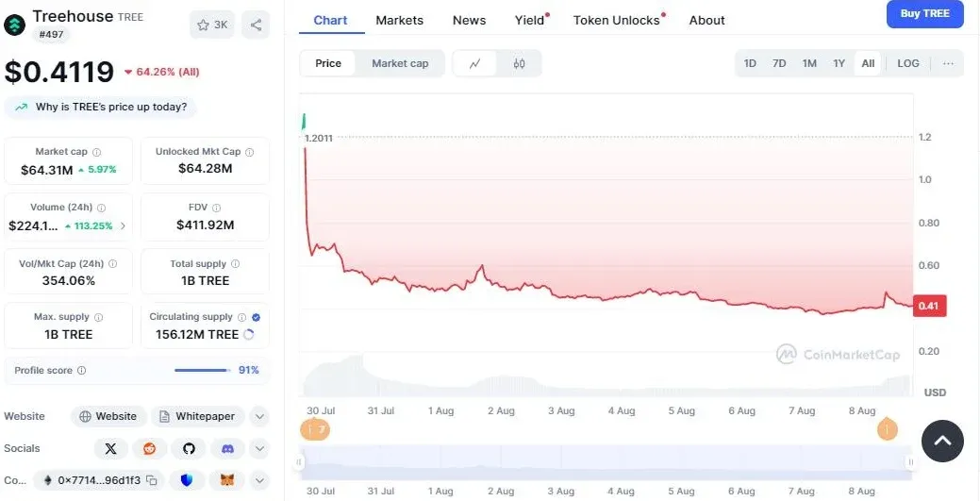Grab the left range selector handle
Viewport: 980px width, 501px height.
299,462
